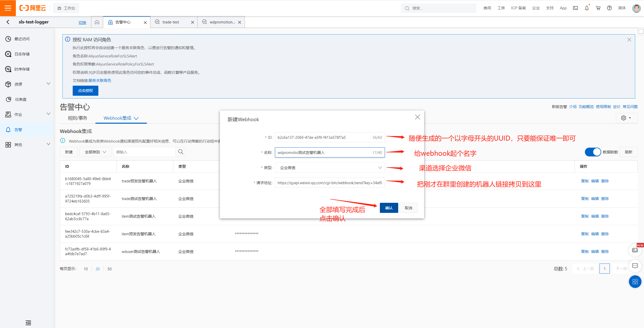
Task: Click the home icon tab
Action: (x=97, y=22)
